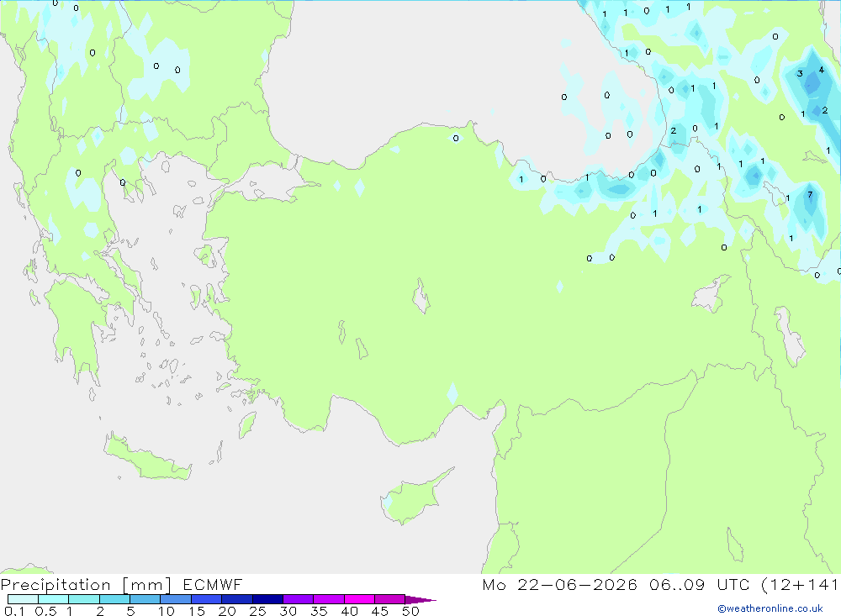Select the 40–45 mm legend color swatch
The image size is (841, 616).
[x=359, y=599]
